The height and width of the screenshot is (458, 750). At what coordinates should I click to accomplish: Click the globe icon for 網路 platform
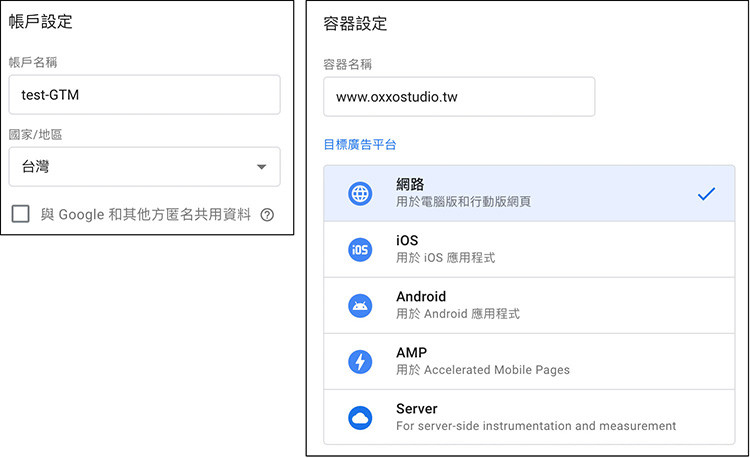[x=360, y=194]
